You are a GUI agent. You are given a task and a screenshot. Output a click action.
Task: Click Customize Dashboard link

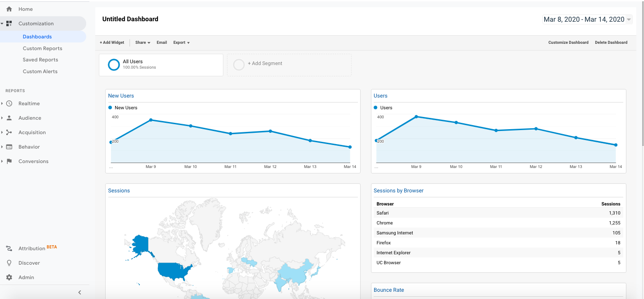(x=568, y=42)
